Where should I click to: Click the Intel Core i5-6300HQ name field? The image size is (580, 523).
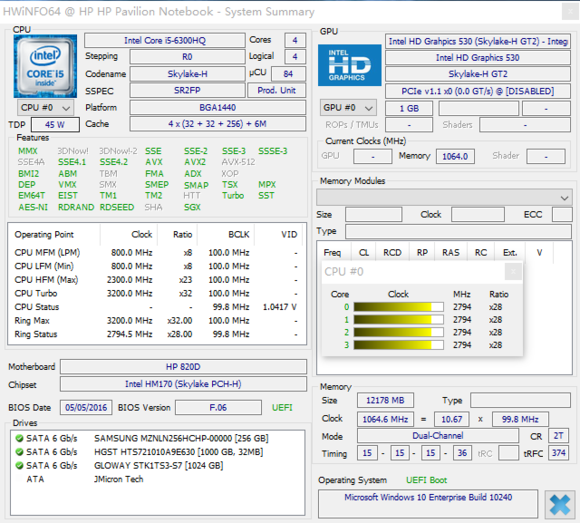[165, 40]
